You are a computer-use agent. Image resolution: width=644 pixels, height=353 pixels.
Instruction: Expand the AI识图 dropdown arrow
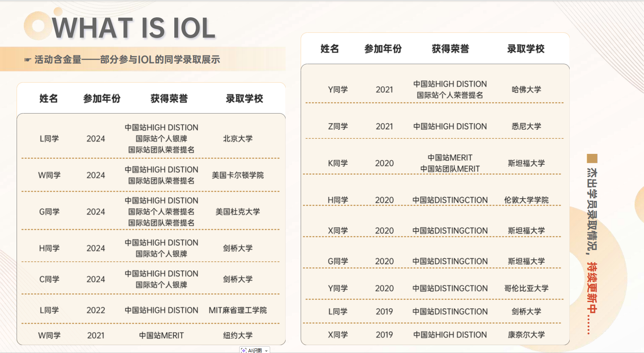click(266, 350)
